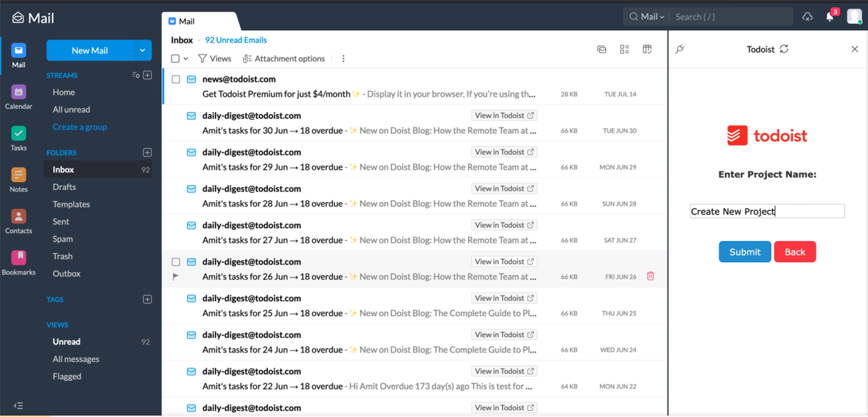Click the 92 Unread Emails link
The width and height of the screenshot is (868, 417).
click(236, 40)
